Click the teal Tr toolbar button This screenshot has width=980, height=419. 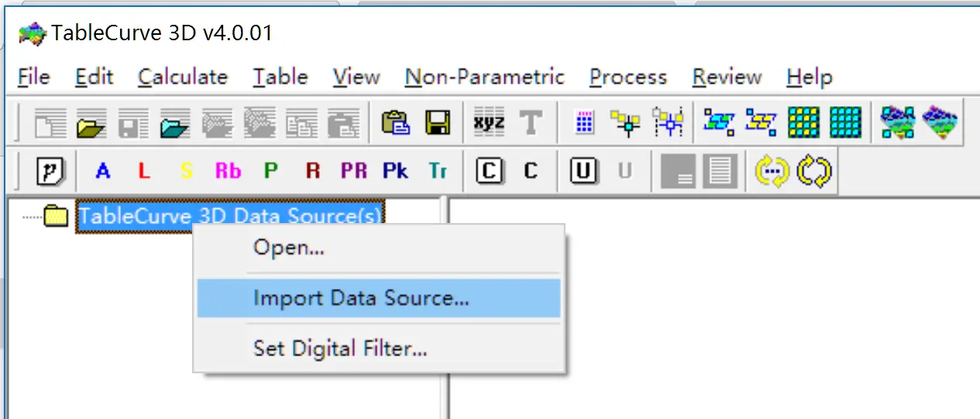click(x=438, y=171)
